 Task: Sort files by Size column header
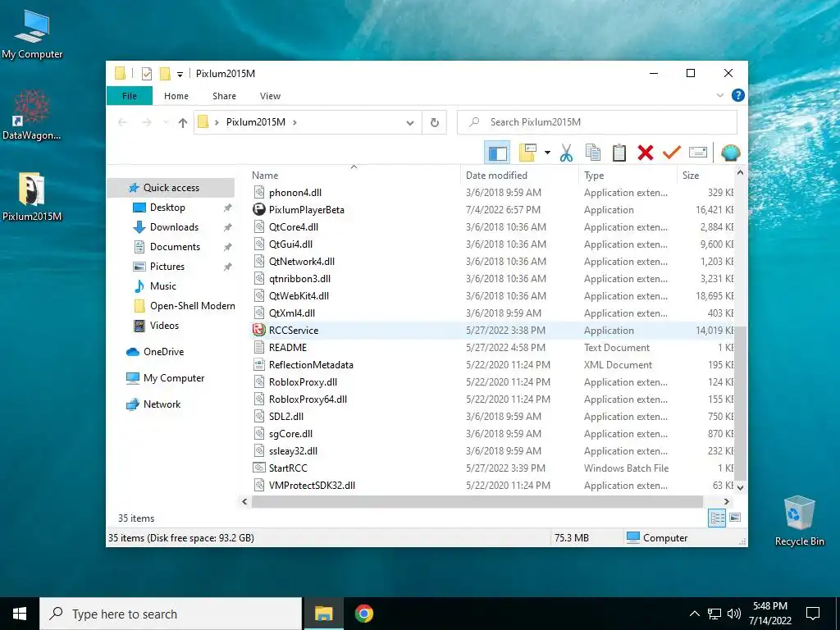(705, 176)
